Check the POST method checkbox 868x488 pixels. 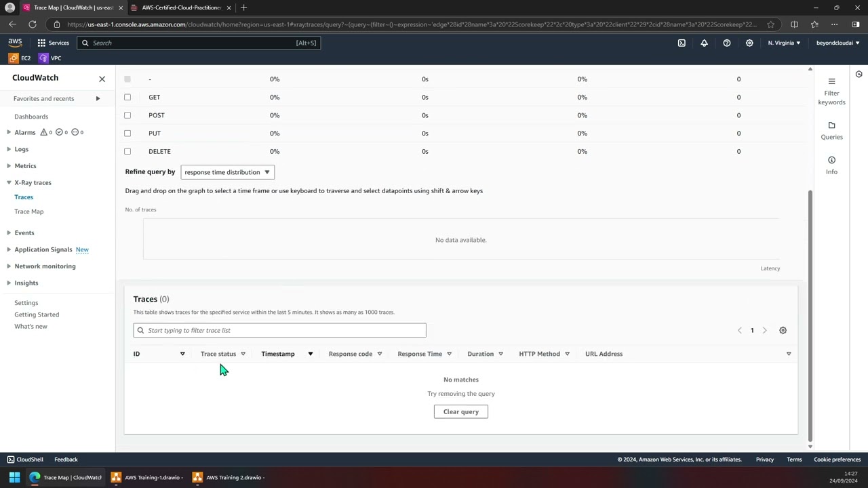coord(127,115)
